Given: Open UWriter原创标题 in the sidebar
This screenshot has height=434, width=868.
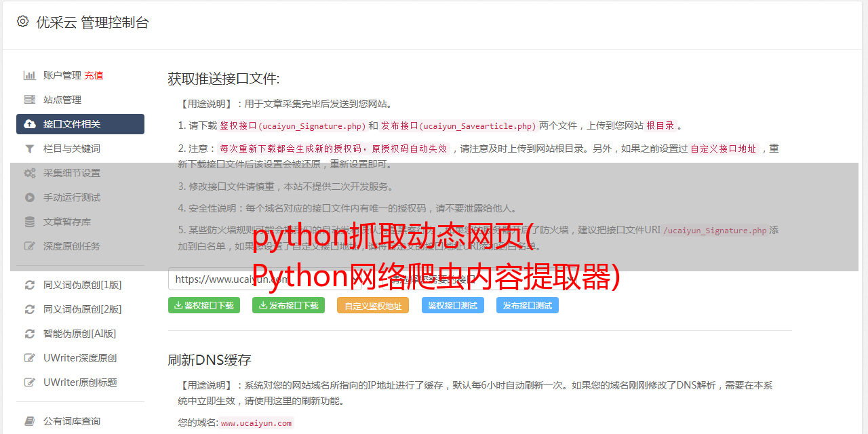Looking at the screenshot, I should click(x=80, y=382).
